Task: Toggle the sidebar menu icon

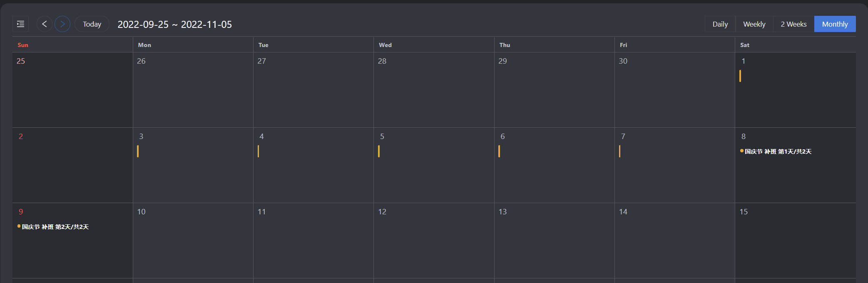Action: (x=20, y=24)
